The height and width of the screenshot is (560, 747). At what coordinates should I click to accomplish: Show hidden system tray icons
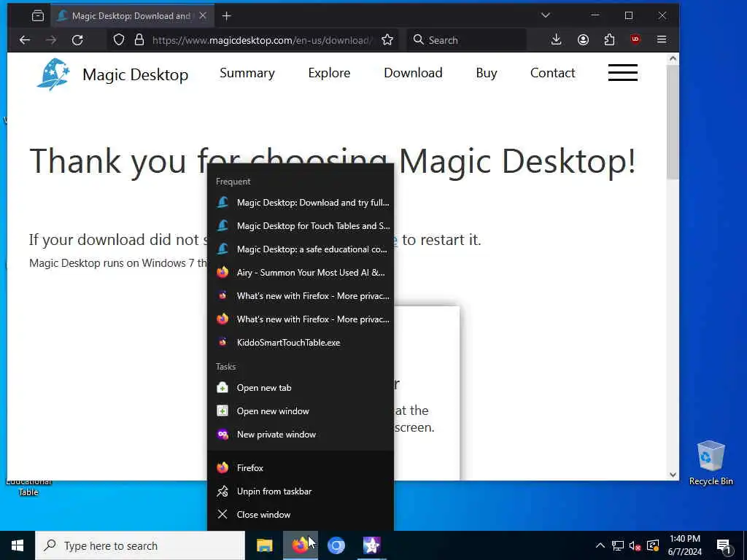point(600,545)
